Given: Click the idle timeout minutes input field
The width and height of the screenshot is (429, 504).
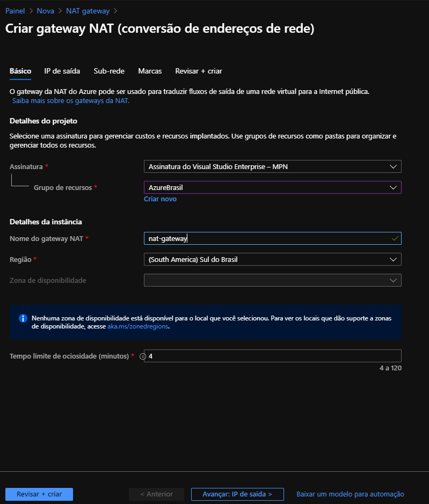Looking at the screenshot, I should (272, 356).
